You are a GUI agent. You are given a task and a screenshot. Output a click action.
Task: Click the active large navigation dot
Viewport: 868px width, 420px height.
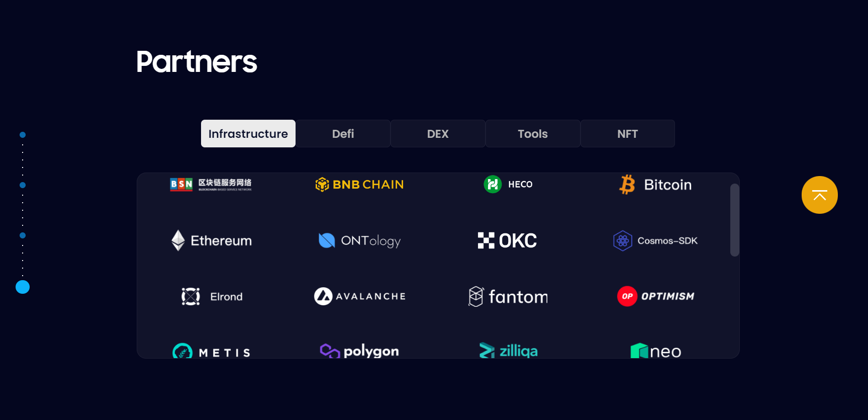(x=23, y=287)
